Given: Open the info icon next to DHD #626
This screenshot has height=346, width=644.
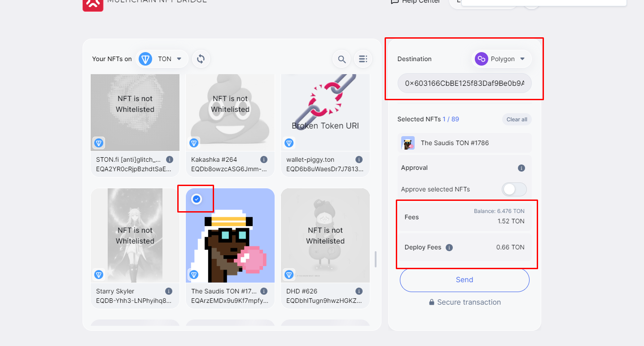Looking at the screenshot, I should click(x=359, y=291).
